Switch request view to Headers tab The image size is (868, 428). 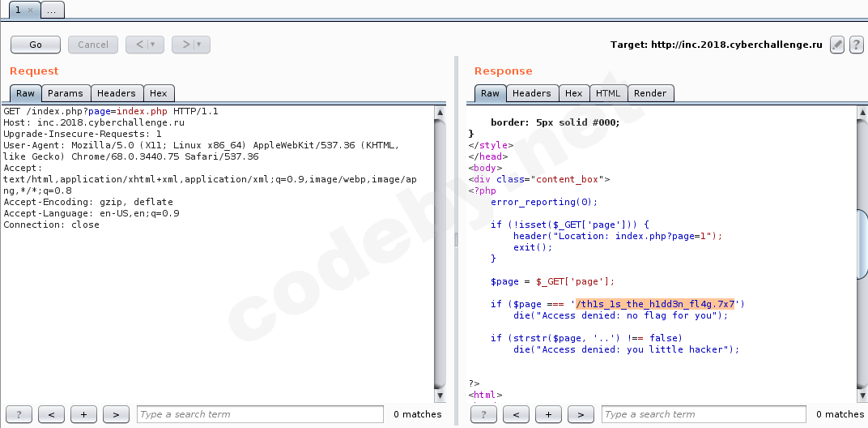[x=117, y=93]
